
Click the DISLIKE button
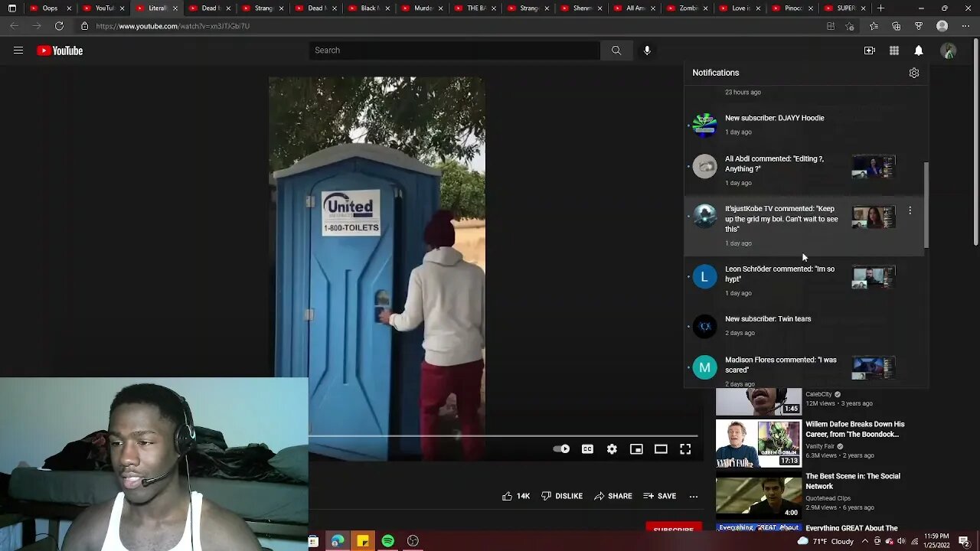[562, 496]
